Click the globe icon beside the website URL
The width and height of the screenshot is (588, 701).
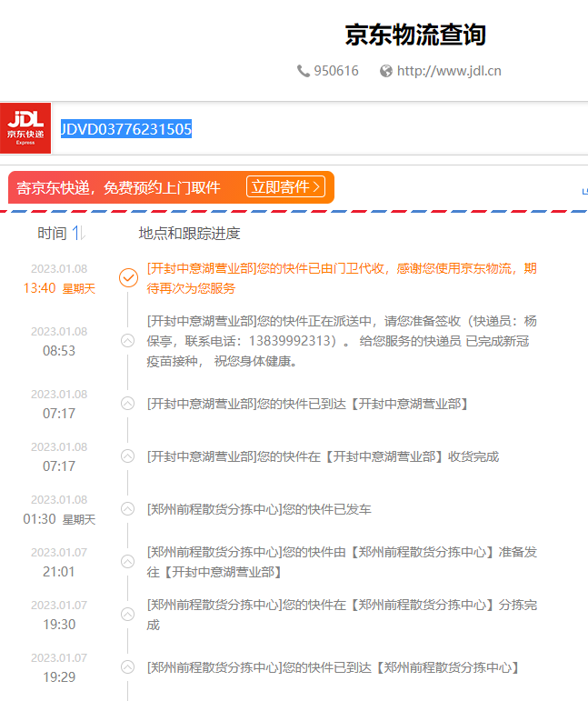coord(386,71)
